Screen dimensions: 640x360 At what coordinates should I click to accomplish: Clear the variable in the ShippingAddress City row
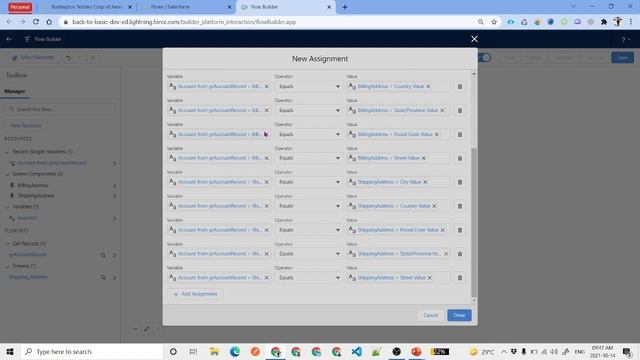pos(267,182)
